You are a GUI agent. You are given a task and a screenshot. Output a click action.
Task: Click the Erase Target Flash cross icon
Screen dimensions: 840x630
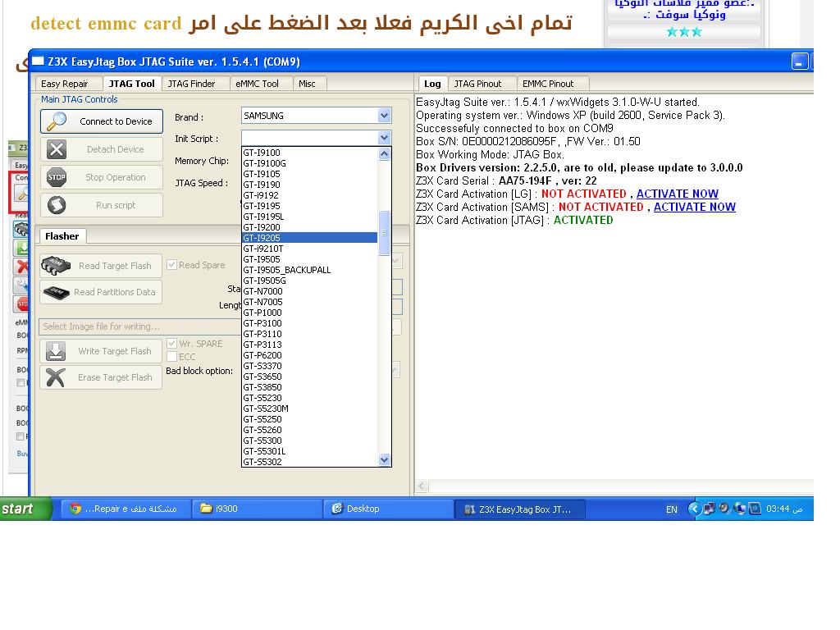click(x=56, y=377)
